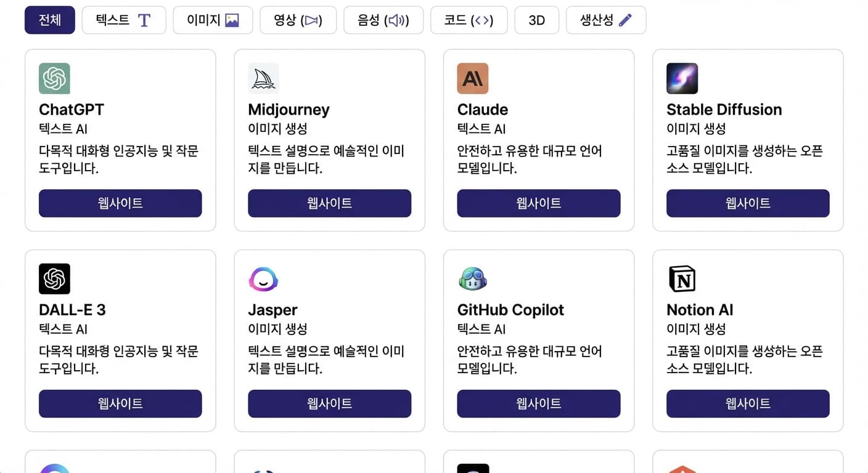Switch to the 텍스트 category tab
Image resolution: width=868 pixels, height=473 pixels.
(x=123, y=20)
